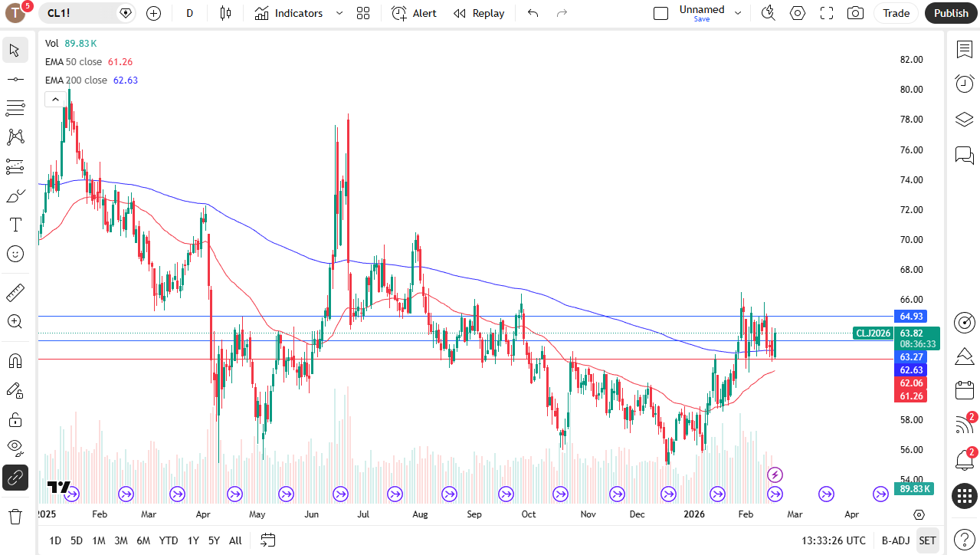Open the alerts clock panel
The height and width of the screenshot is (555, 980).
click(965, 84)
